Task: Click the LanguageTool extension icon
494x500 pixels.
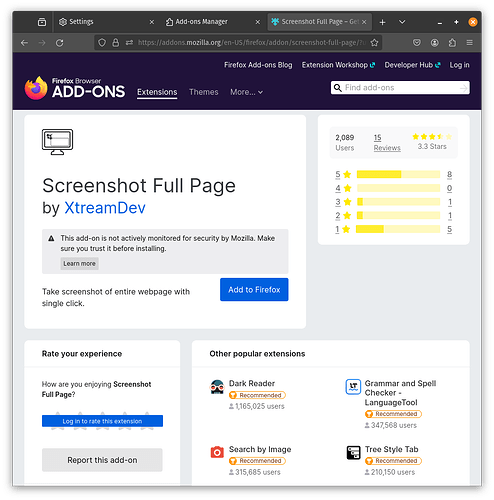Action: tap(353, 387)
